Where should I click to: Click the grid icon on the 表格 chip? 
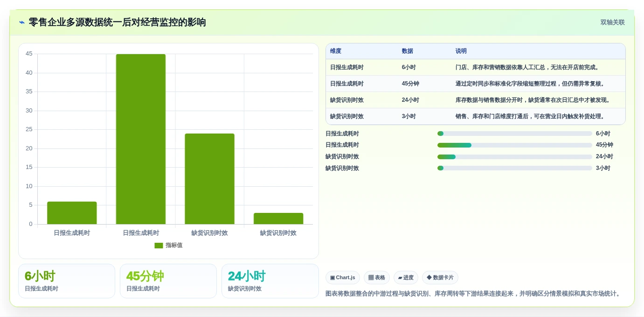tap(371, 278)
